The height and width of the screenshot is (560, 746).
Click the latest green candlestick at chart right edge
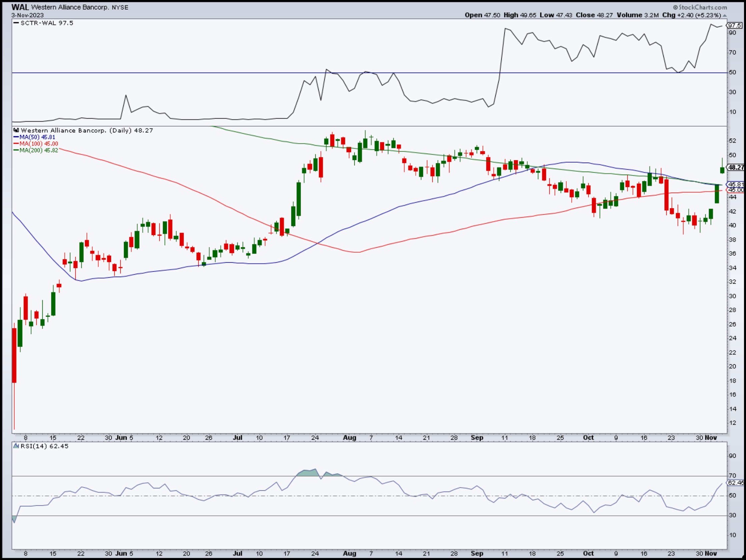pos(722,170)
